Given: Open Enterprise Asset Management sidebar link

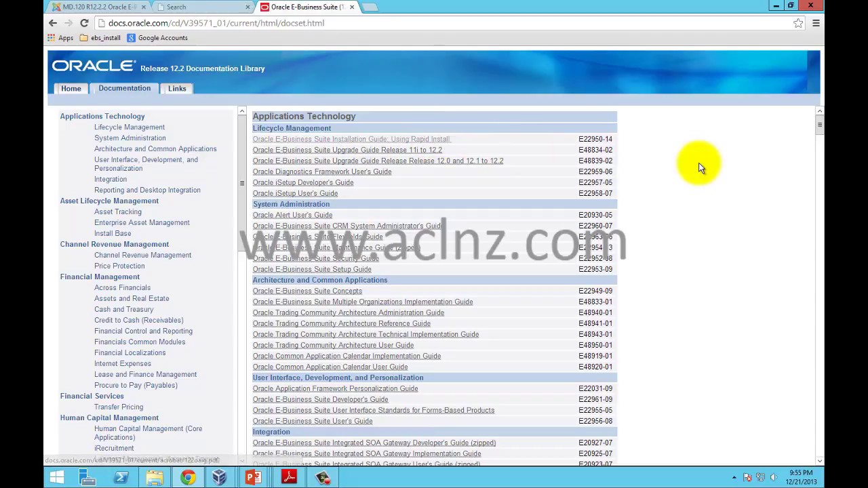Looking at the screenshot, I should [x=142, y=223].
